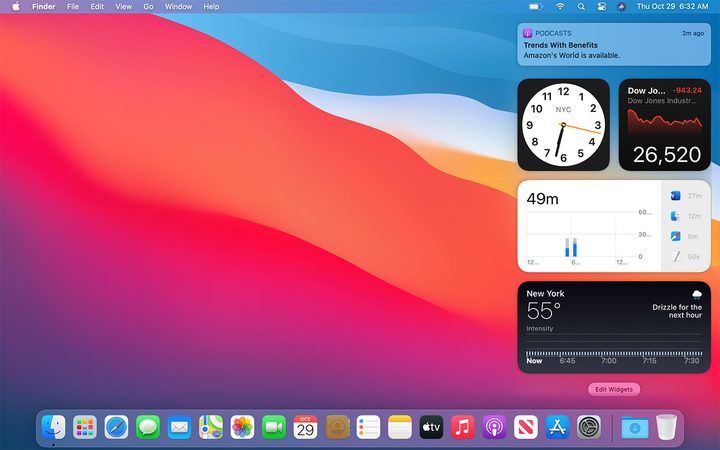Image resolution: width=720 pixels, height=450 pixels.
Task: Open Downloads folder in the Dock
Action: click(635, 427)
